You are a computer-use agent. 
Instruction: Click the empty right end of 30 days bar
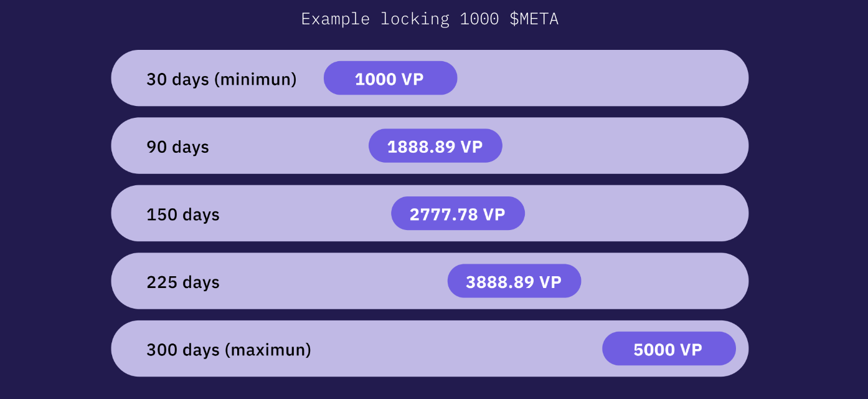coord(603,78)
